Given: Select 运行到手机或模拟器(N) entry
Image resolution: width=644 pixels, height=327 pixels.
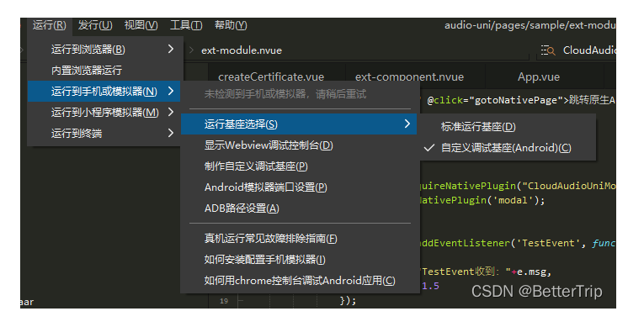Looking at the screenshot, I should click(x=104, y=91).
